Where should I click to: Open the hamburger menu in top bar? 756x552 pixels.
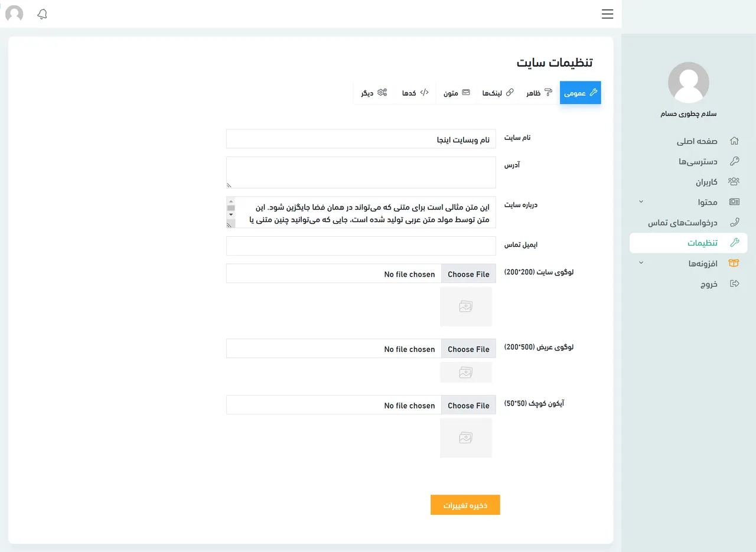(x=607, y=14)
